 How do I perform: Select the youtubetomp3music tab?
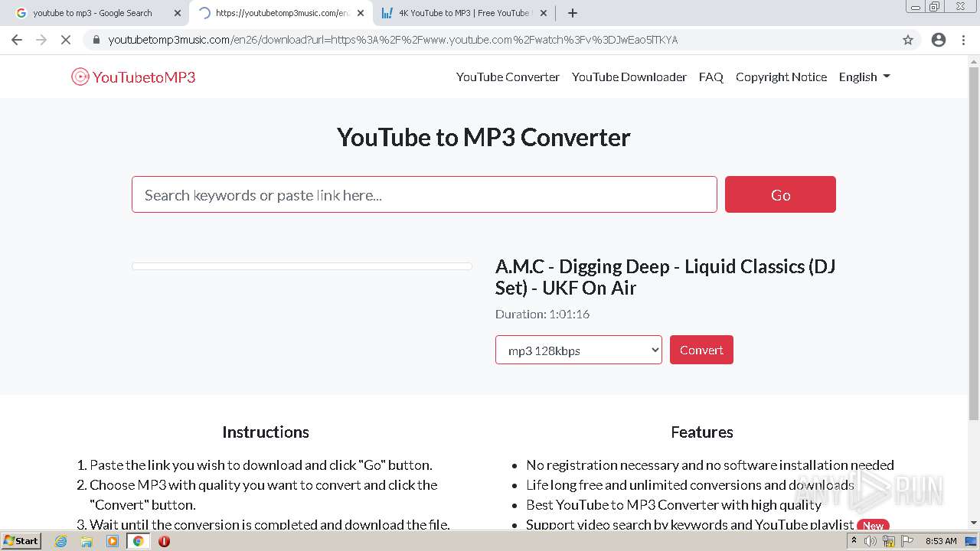(x=280, y=13)
